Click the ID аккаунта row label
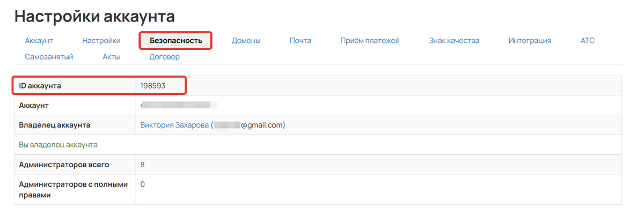 coord(40,85)
